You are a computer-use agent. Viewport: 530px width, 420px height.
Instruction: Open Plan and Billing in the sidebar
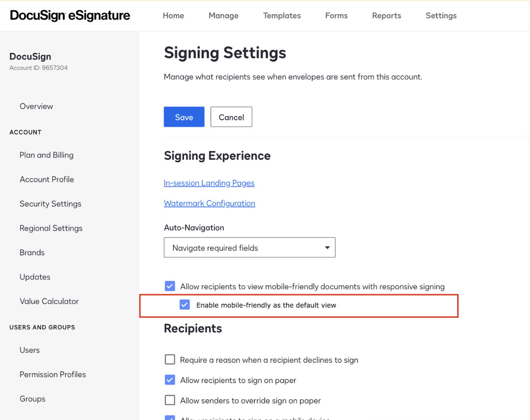[x=46, y=155]
